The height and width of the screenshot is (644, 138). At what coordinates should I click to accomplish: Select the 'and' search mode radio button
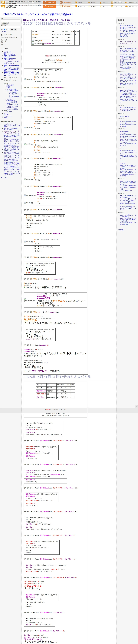pyautogui.click(x=5, y=30)
